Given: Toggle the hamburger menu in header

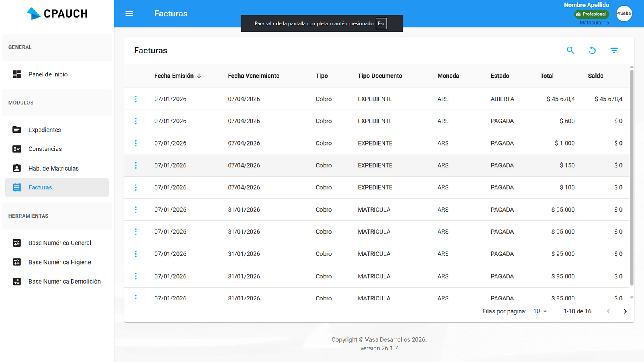Looking at the screenshot, I should tap(129, 14).
